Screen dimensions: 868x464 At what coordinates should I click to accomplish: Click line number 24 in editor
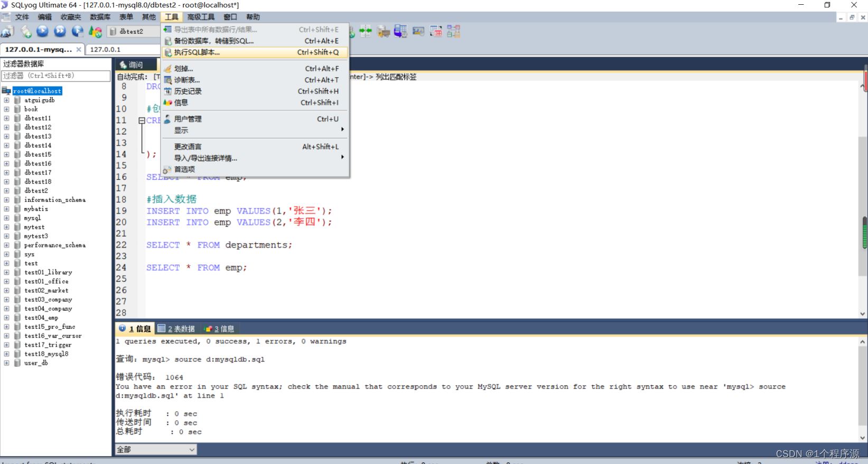click(122, 267)
